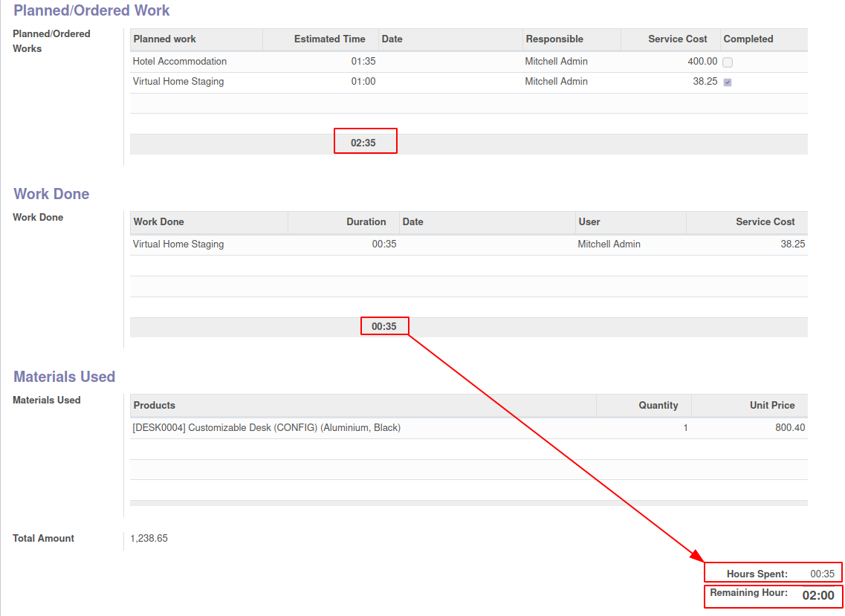Click Remaining Hour value 02:00
Image resolution: width=845 pixels, height=616 pixels.
818,595
